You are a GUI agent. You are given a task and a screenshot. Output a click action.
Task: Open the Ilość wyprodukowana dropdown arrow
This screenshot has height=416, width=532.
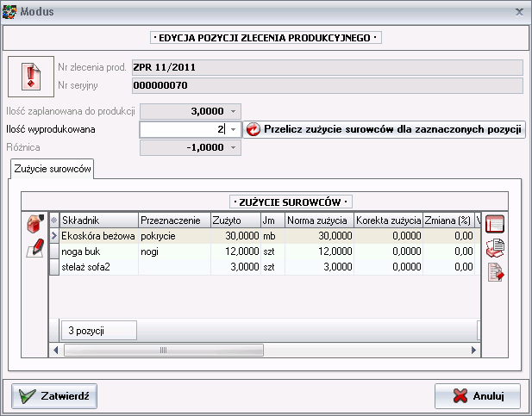(233, 129)
